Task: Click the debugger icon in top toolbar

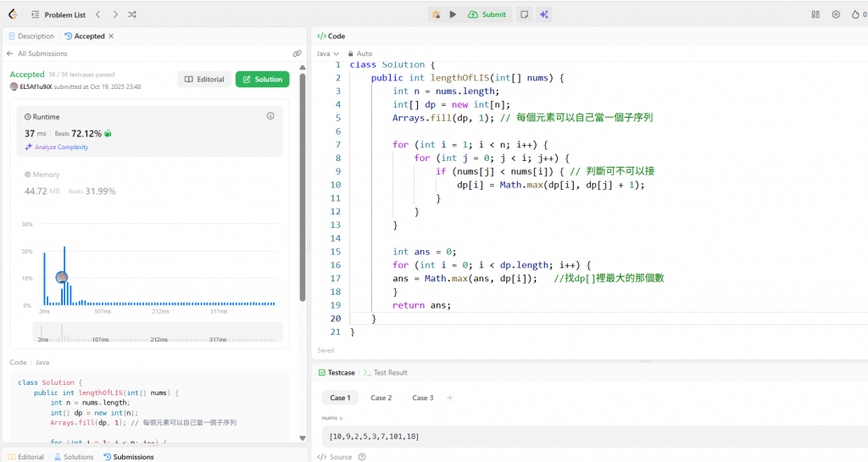Action: pos(437,14)
